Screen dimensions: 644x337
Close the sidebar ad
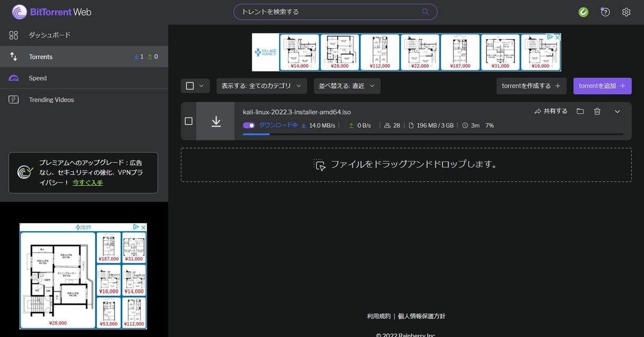[x=143, y=227]
